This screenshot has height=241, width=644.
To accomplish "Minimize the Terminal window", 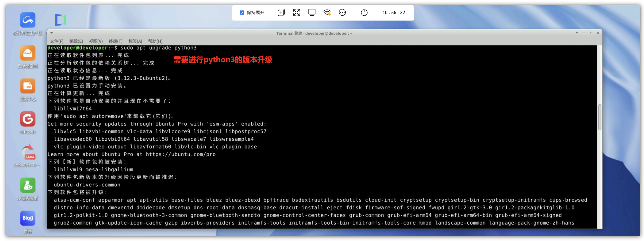I will tap(584, 33).
